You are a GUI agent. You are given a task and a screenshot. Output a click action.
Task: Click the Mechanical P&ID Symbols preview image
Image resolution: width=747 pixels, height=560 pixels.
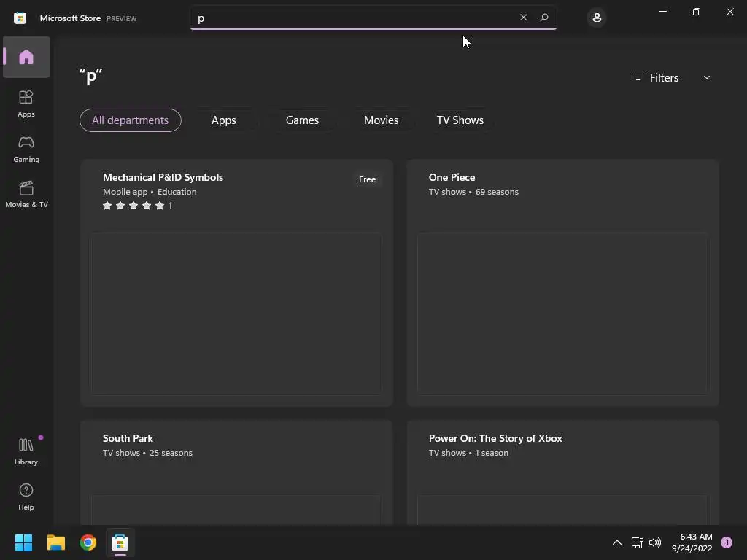coord(237,314)
